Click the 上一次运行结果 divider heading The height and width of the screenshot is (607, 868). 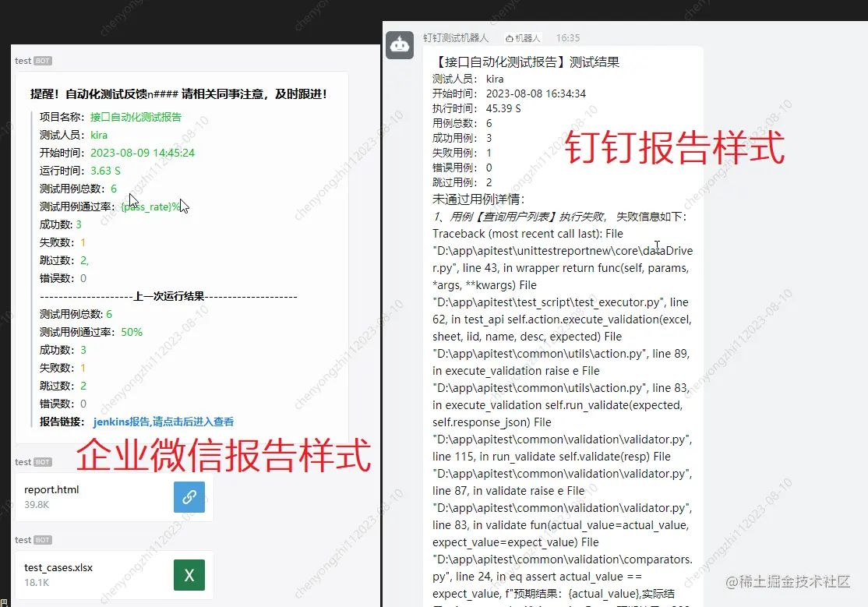(169, 296)
